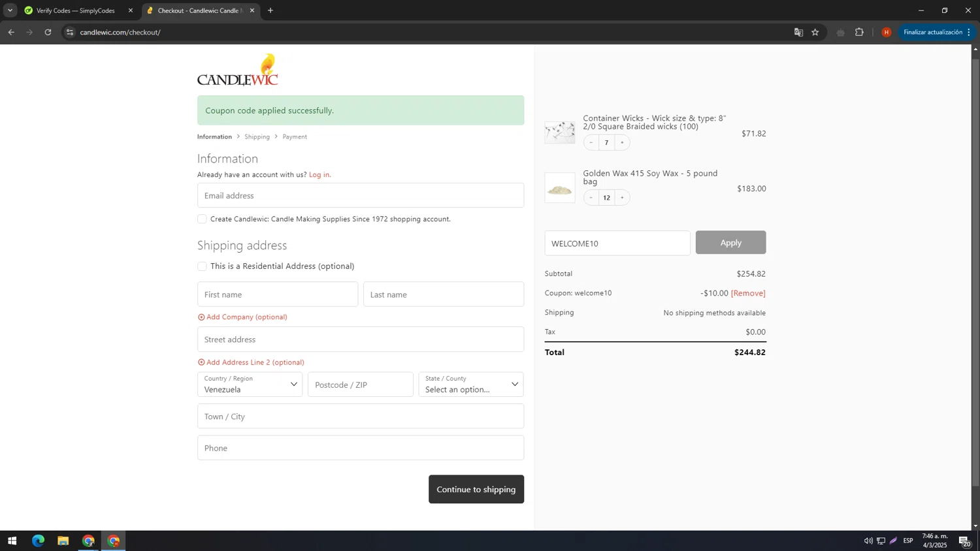This screenshot has width=980, height=551.
Task: Click the translate page icon
Action: (798, 32)
